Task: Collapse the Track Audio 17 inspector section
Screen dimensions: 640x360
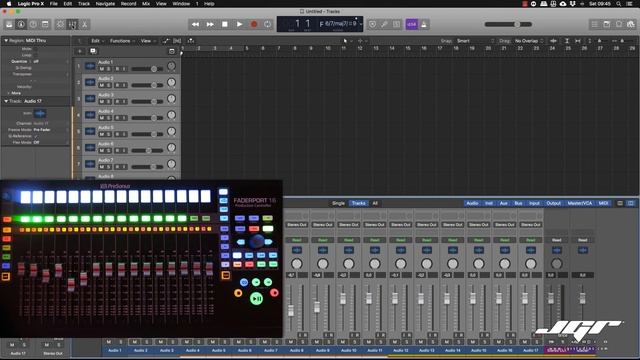Action: [6, 101]
